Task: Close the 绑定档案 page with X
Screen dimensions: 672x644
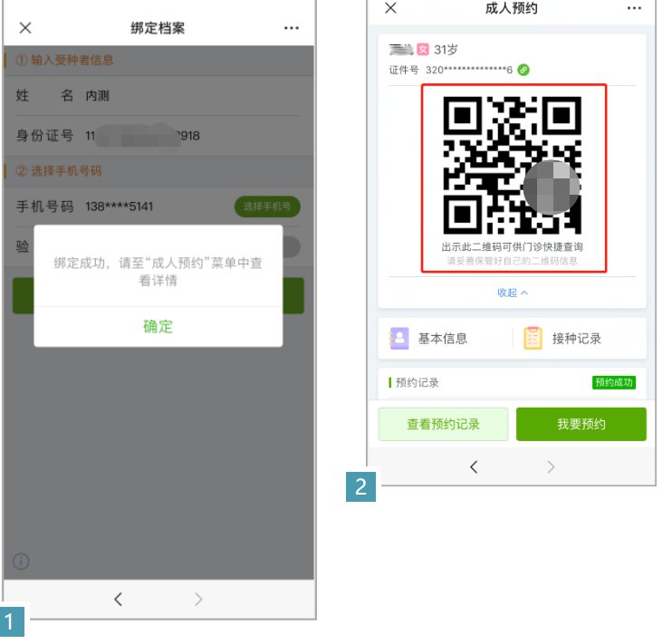Action: pos(25,28)
